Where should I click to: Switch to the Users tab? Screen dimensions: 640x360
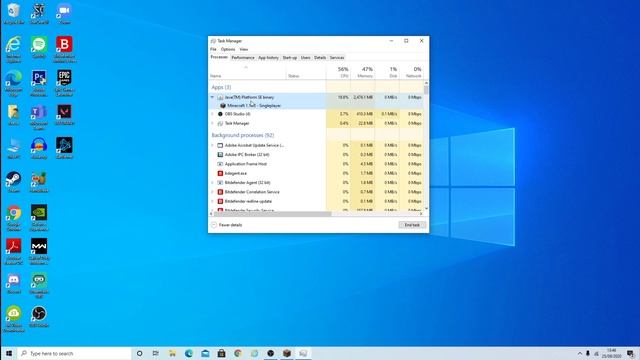tap(306, 58)
